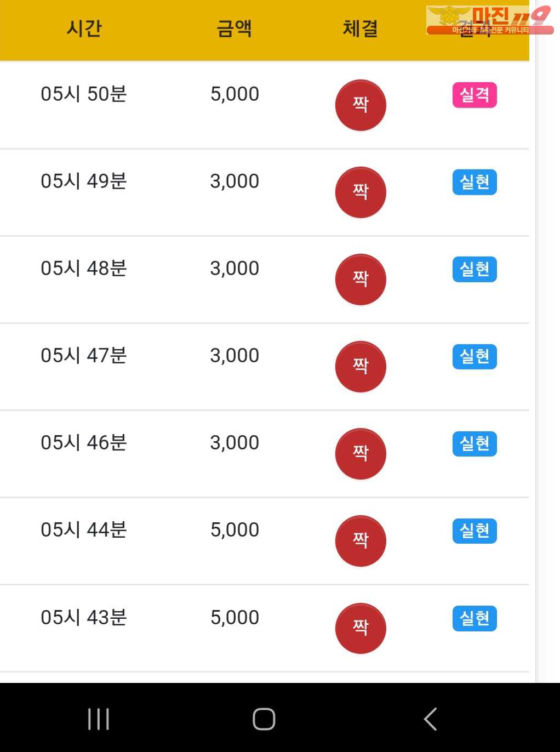Select the 5,000 amount at 05시 44분

click(x=235, y=530)
